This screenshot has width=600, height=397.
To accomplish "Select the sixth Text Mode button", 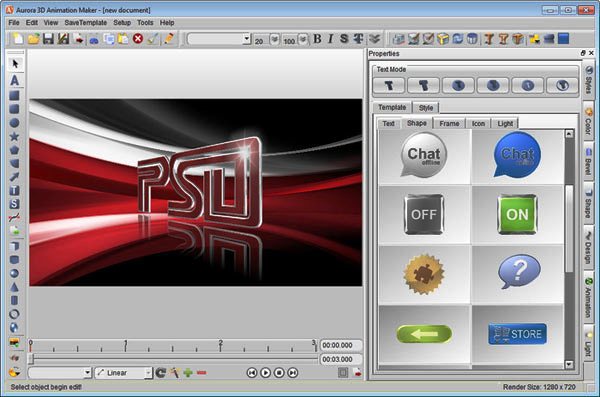I will click(x=562, y=85).
